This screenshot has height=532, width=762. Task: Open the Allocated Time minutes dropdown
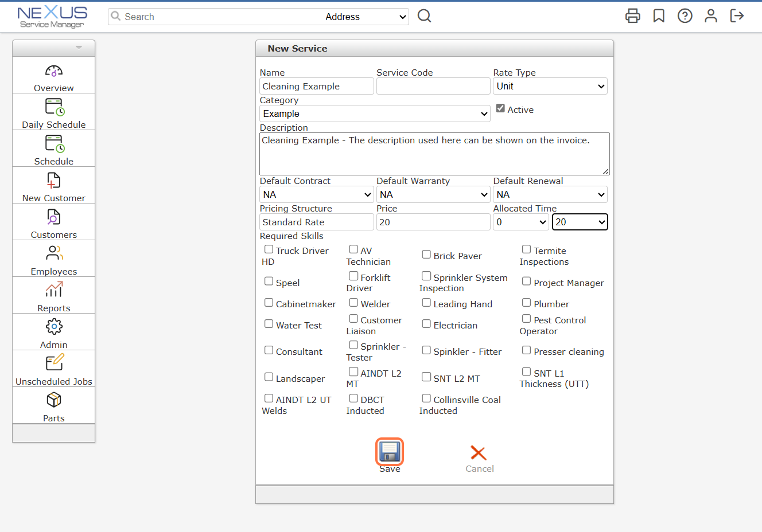580,222
